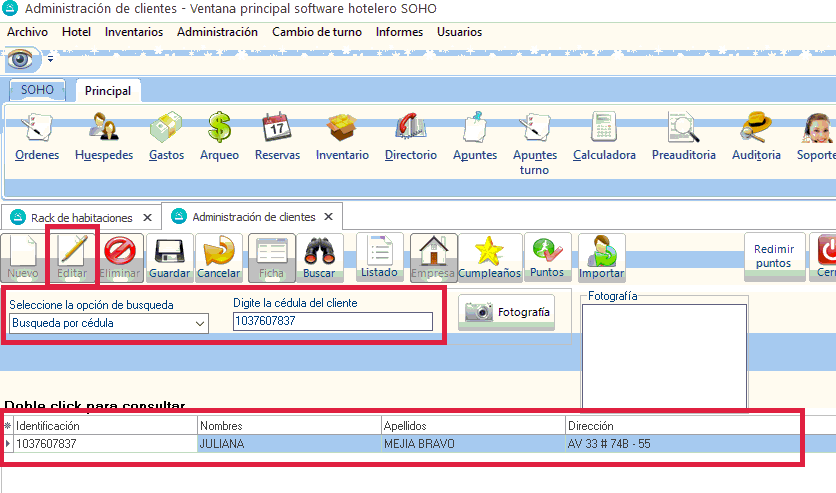The width and height of the screenshot is (836, 493).
Task: Open the Reservas calendar icon
Action: click(277, 136)
